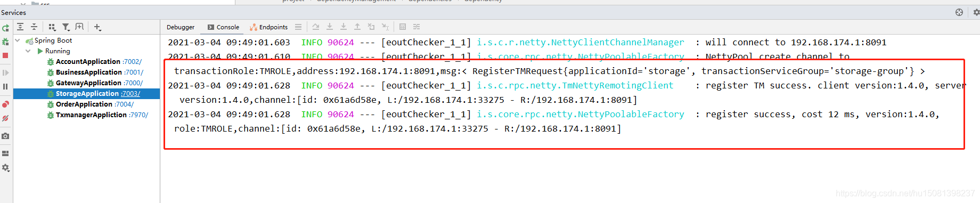
Task: Open Services panel gear at top right
Action: coord(976,12)
